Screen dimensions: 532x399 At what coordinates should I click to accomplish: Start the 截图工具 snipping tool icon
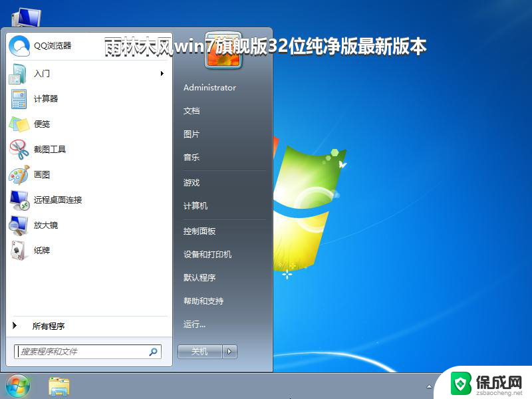[x=19, y=149]
